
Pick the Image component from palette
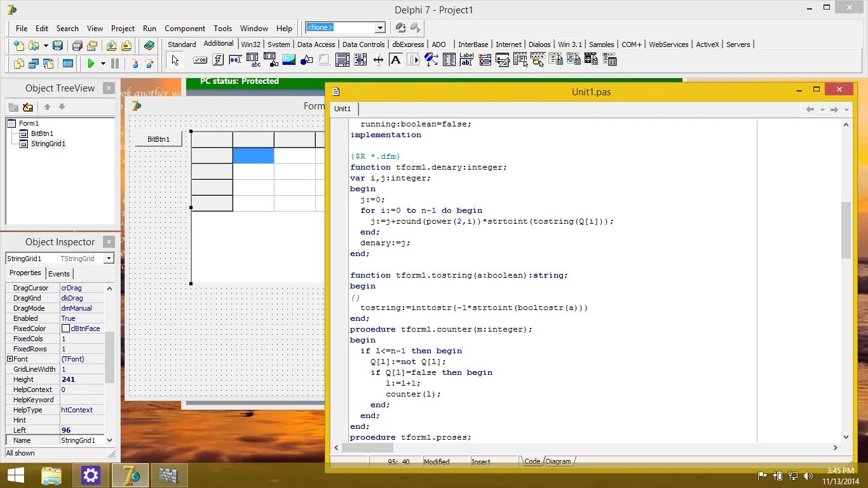click(289, 60)
